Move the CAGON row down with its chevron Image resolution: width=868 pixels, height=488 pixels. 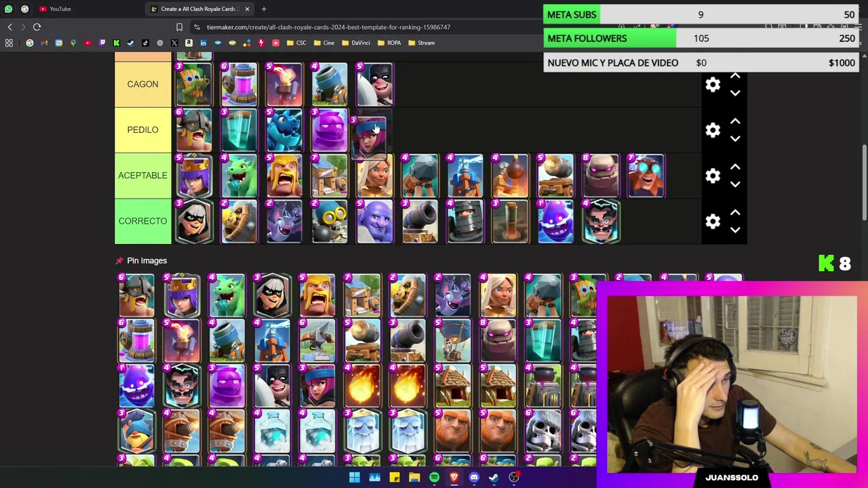pyautogui.click(x=735, y=93)
